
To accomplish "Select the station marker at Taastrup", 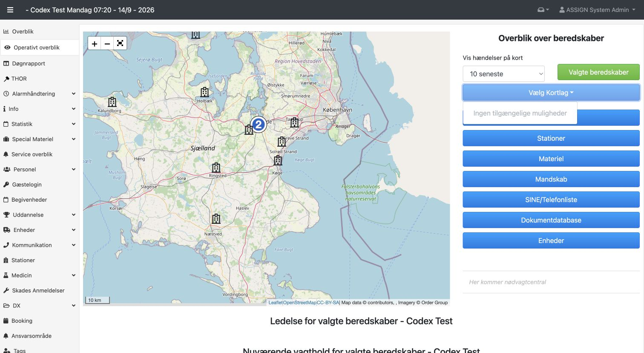I will click(294, 122).
